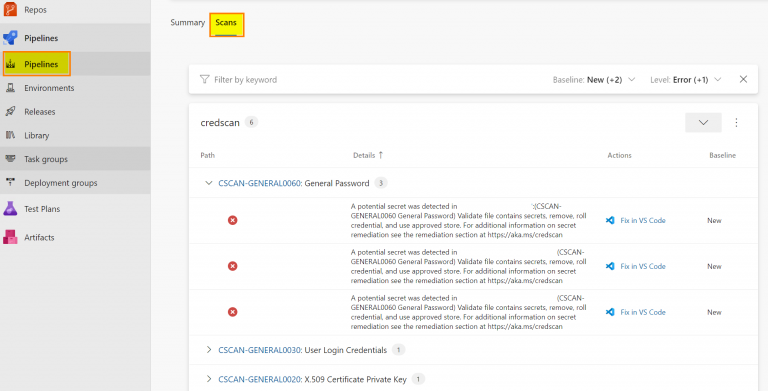Click the Pipelines section rocket icon
The height and width of the screenshot is (391, 768).
tap(10, 38)
